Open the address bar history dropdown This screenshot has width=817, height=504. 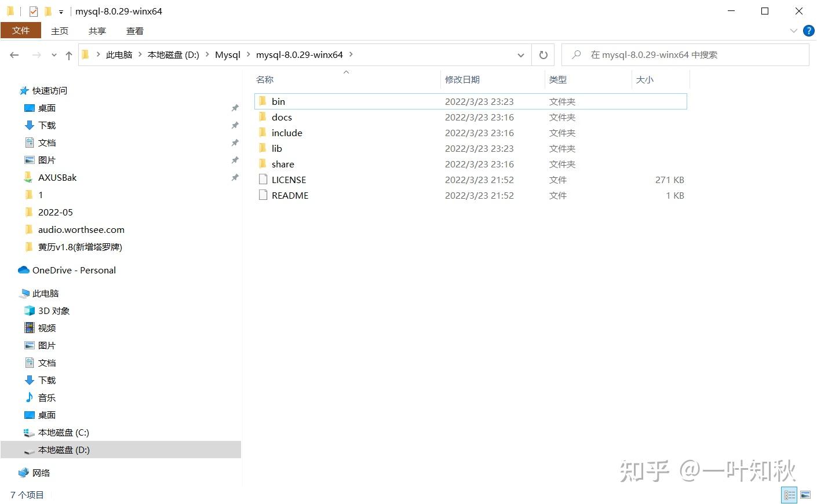pos(520,54)
